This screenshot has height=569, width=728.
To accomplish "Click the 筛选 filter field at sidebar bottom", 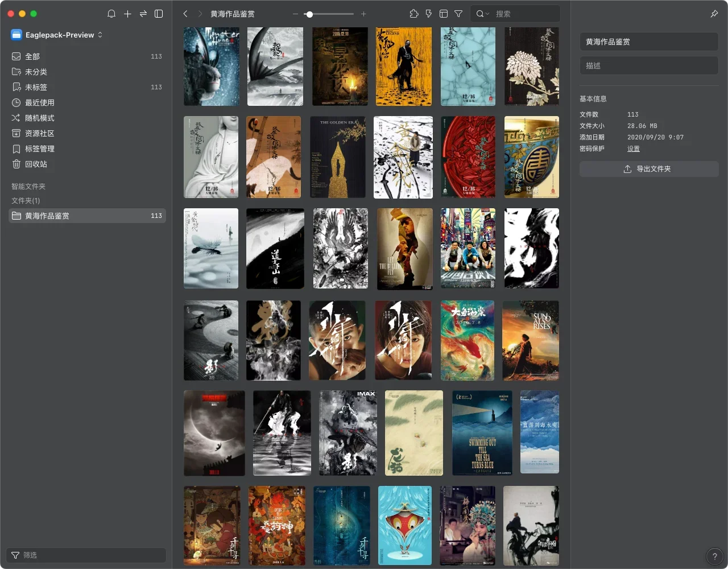I will tap(86, 555).
